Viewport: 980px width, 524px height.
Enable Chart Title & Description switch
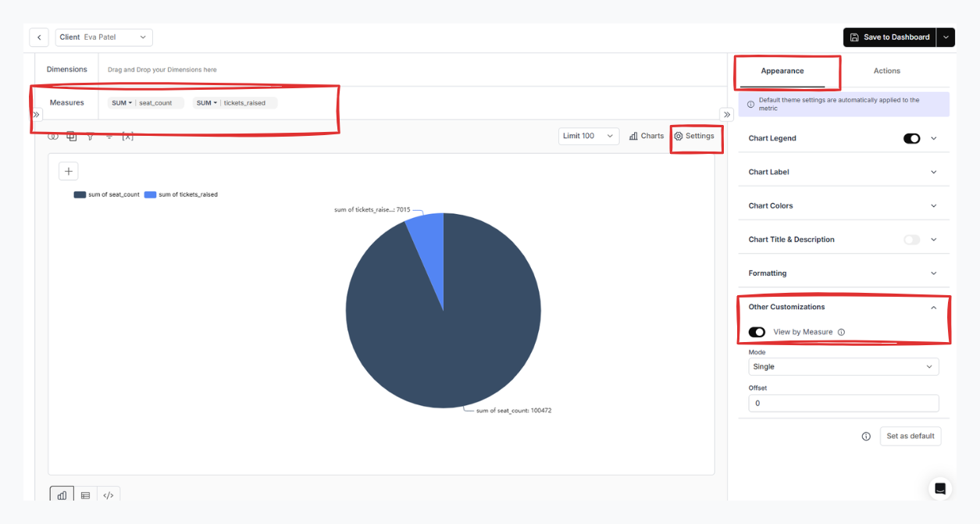tap(911, 240)
